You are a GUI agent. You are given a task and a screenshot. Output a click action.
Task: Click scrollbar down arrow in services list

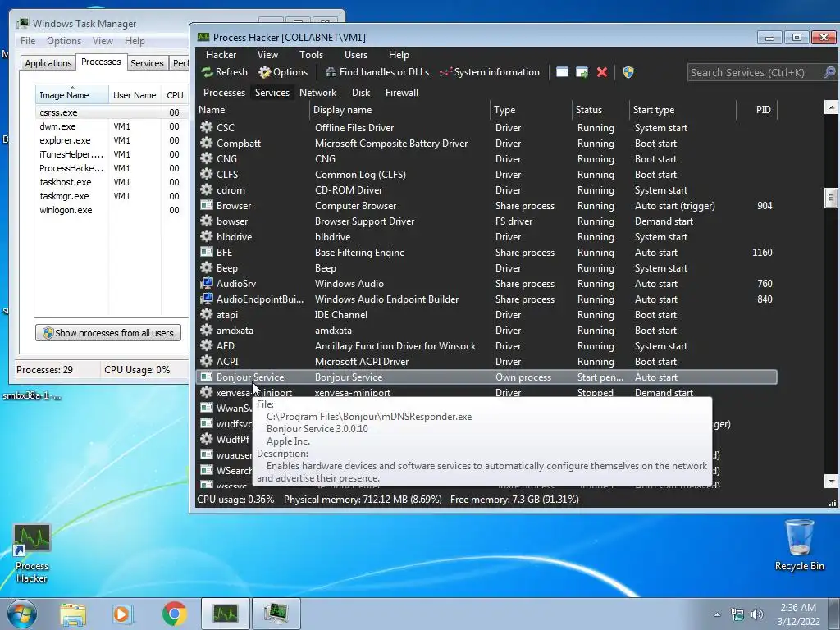831,481
